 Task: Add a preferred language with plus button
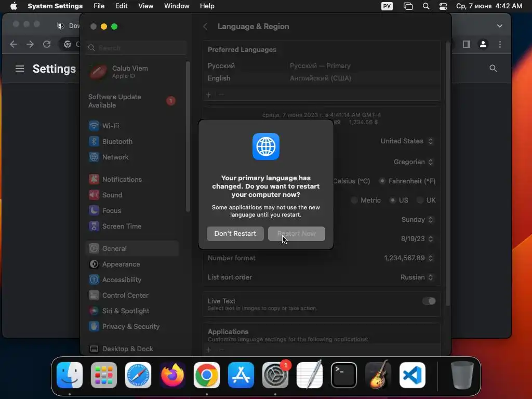[x=209, y=95]
